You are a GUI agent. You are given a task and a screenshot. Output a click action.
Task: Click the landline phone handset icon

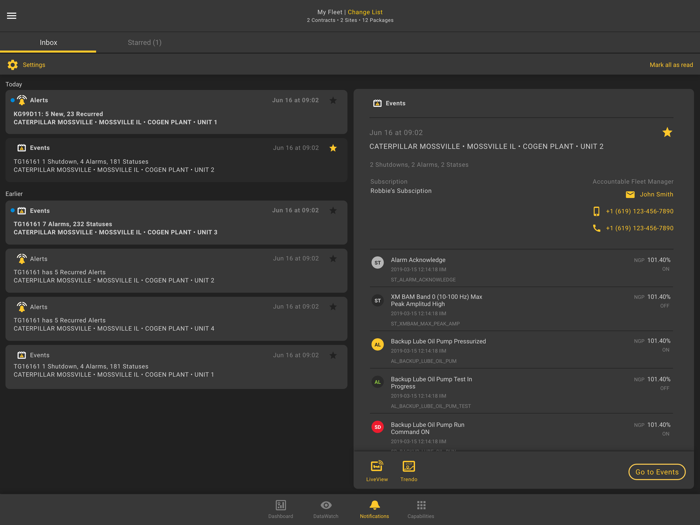click(x=596, y=228)
